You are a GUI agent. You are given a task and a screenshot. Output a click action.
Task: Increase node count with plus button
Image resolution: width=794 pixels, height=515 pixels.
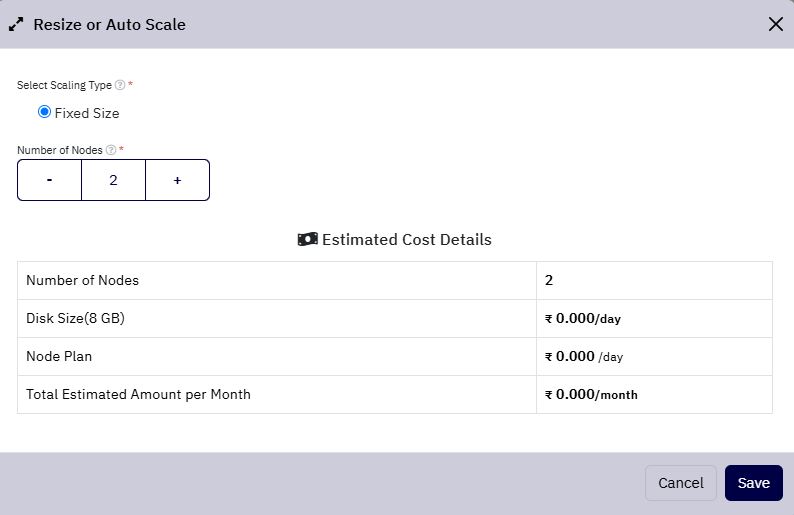click(x=177, y=180)
